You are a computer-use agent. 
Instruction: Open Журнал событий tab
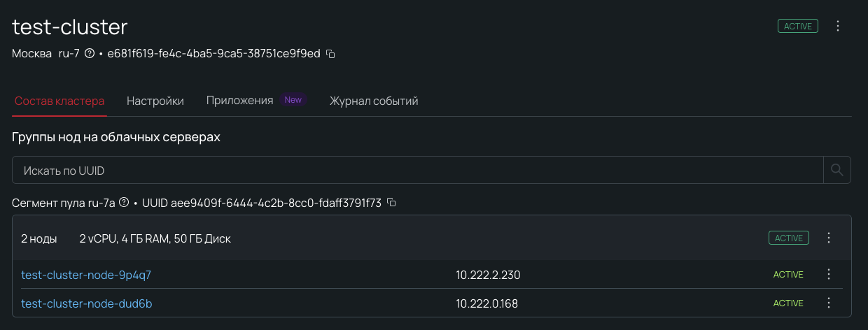(374, 101)
